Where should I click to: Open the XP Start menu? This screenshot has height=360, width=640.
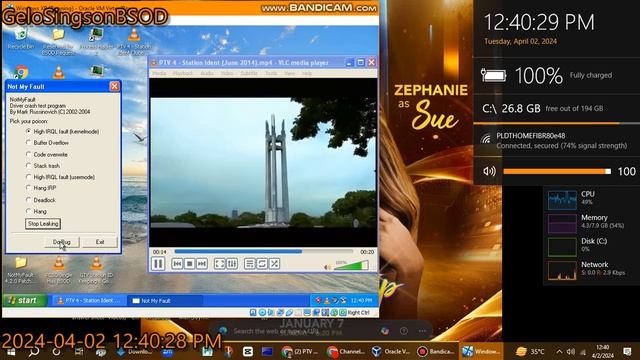(24, 300)
